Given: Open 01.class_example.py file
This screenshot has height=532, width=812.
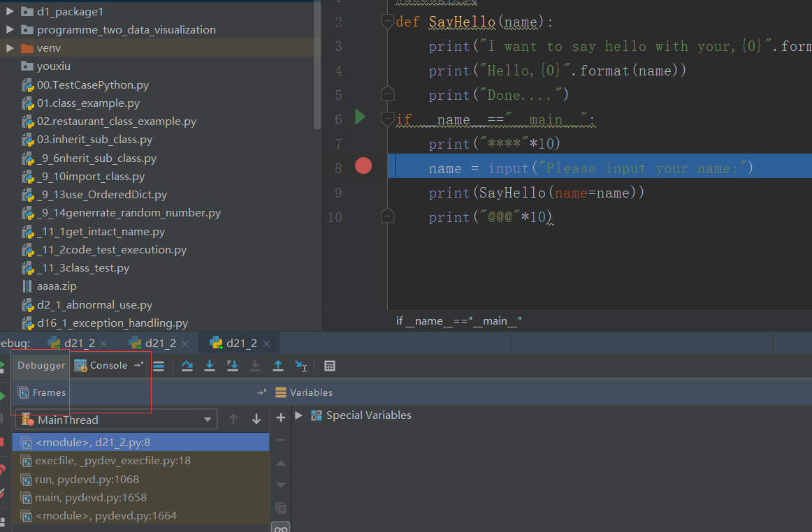Looking at the screenshot, I should [81, 103].
